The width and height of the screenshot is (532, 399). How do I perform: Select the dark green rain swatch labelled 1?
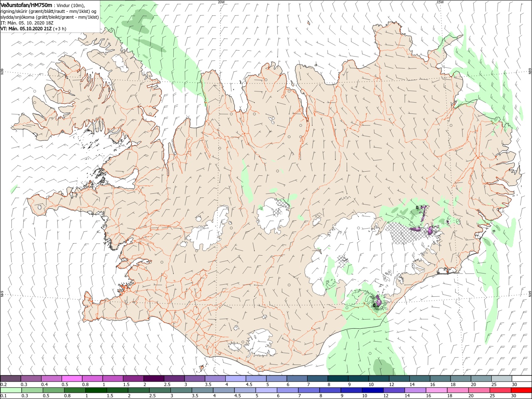pyautogui.click(x=96, y=390)
